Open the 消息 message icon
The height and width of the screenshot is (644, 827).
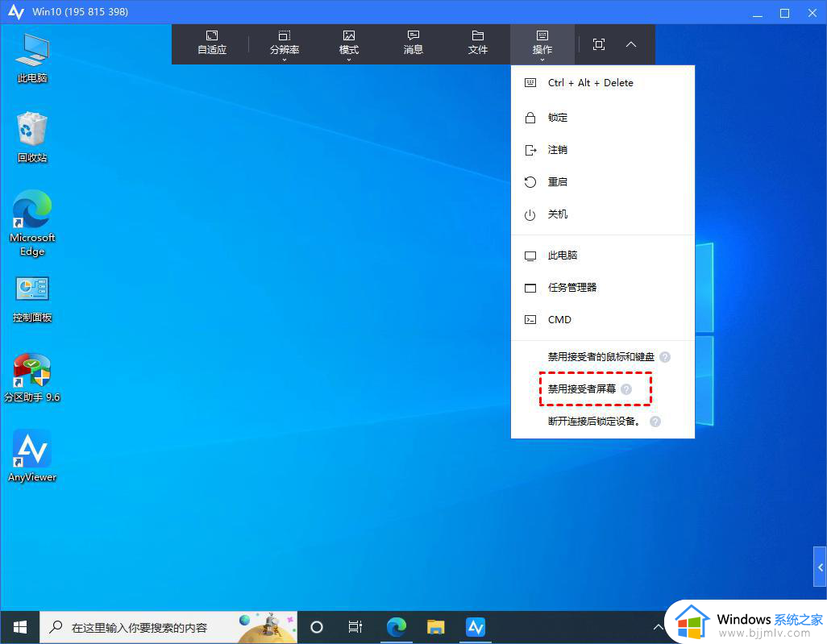coord(413,44)
